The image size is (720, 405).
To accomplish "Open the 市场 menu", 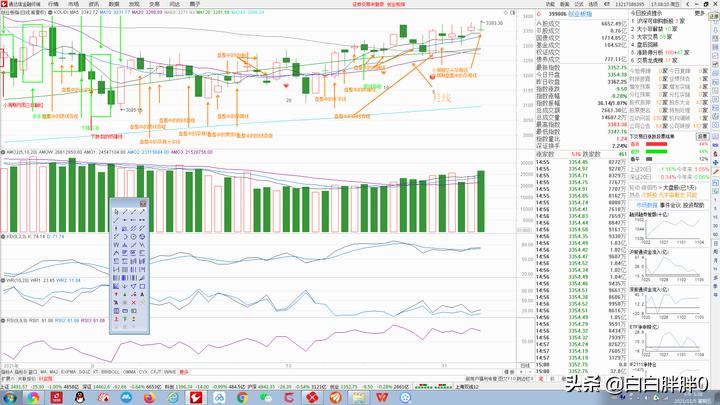I will click(73, 4).
